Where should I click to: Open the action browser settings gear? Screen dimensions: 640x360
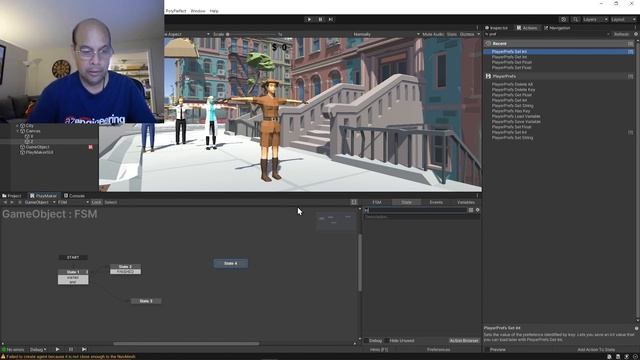pos(636,34)
